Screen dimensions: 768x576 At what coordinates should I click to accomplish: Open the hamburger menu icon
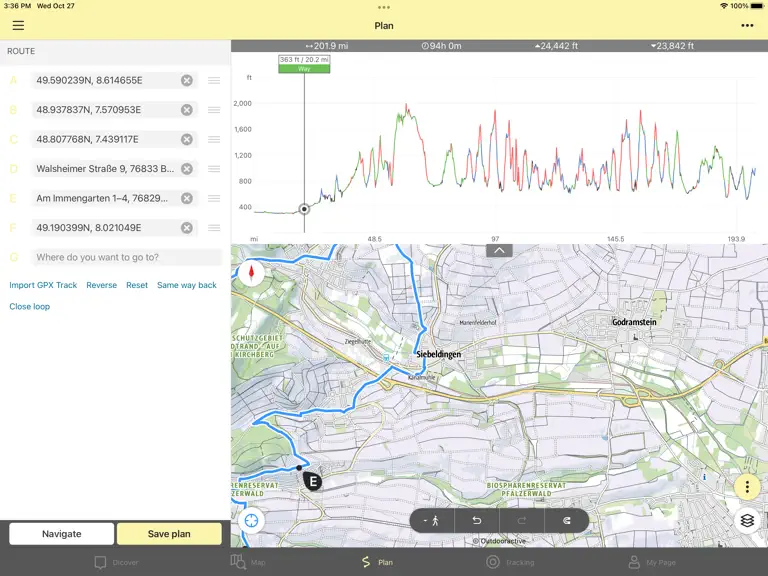(x=18, y=25)
